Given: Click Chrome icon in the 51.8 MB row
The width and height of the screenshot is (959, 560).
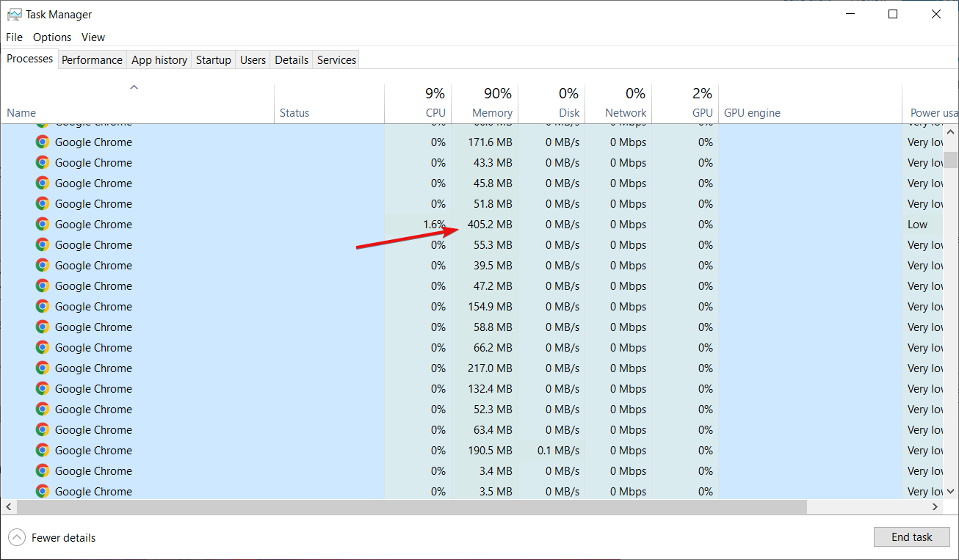Looking at the screenshot, I should [x=43, y=204].
